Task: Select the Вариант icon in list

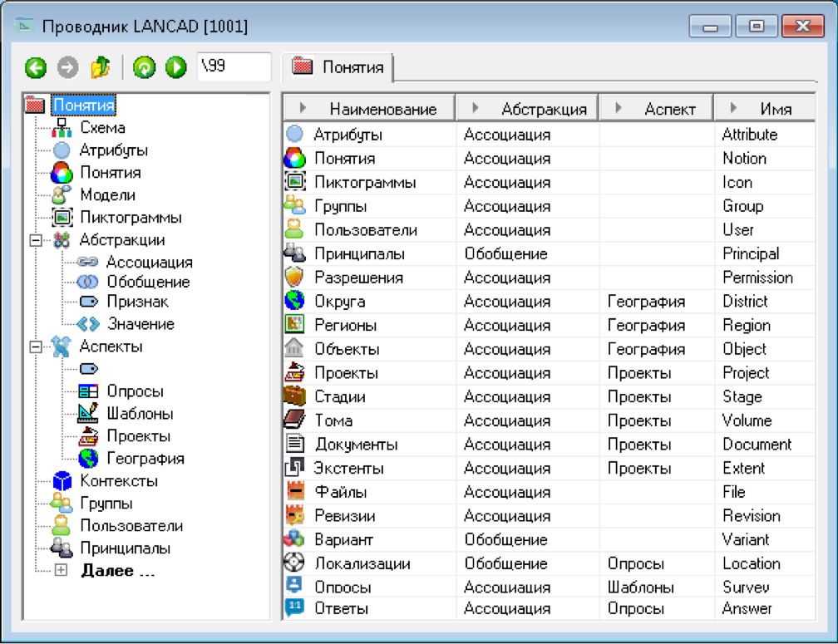Action: point(294,538)
